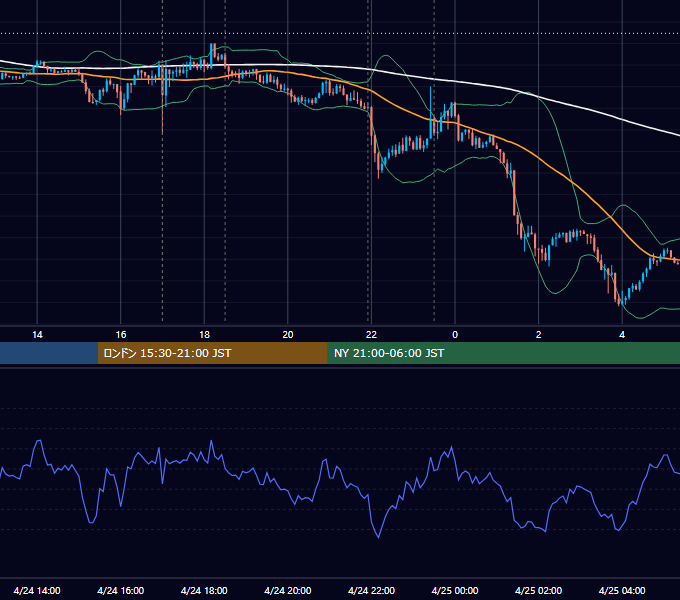Click the 4/25 02:00 date label
Screen dimensions: 680x600
pyautogui.click(x=538, y=590)
